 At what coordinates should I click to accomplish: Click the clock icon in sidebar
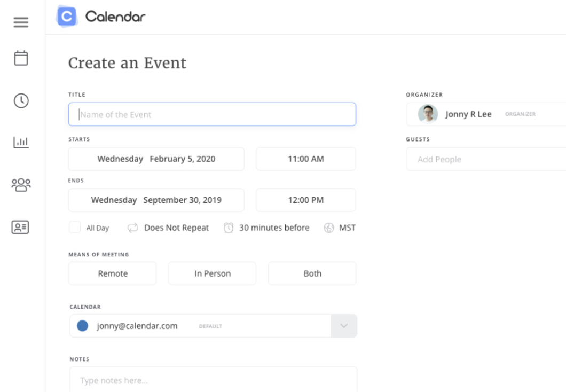(21, 100)
